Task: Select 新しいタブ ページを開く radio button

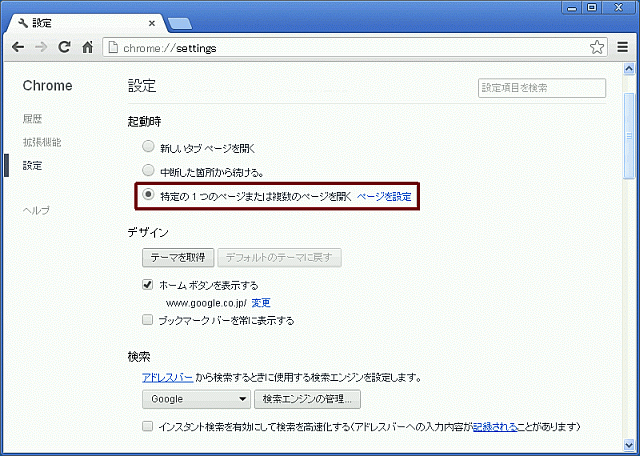Action: [148, 147]
